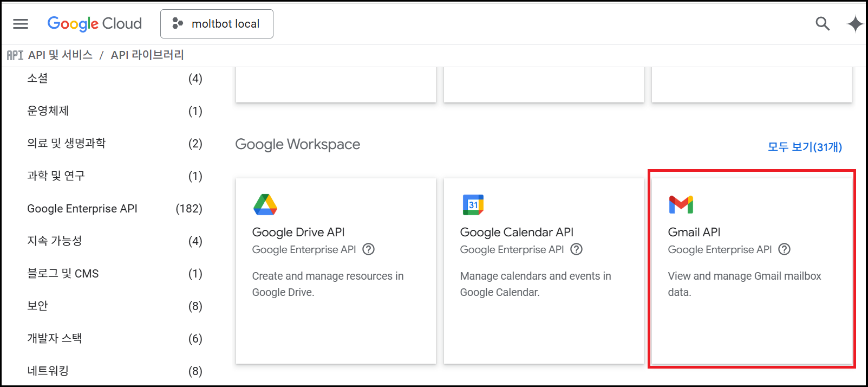
Task: Click Gmail card 'Google Enterprise API' subtitle
Action: 720,249
